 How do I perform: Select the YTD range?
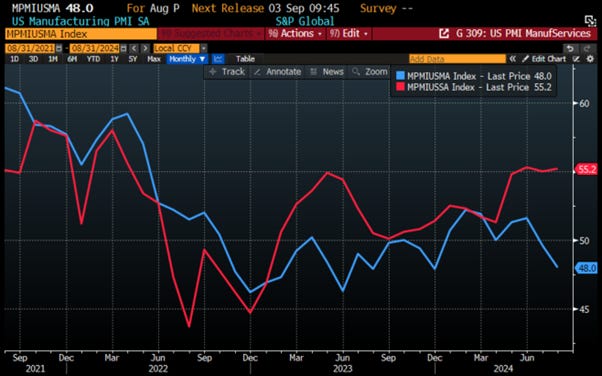pyautogui.click(x=93, y=59)
